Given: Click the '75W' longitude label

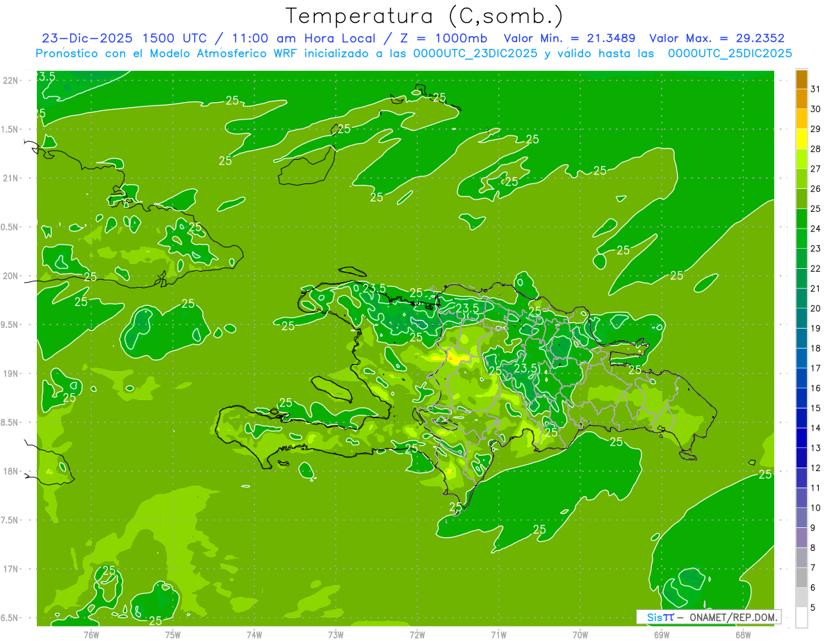Looking at the screenshot, I should coord(172,634).
